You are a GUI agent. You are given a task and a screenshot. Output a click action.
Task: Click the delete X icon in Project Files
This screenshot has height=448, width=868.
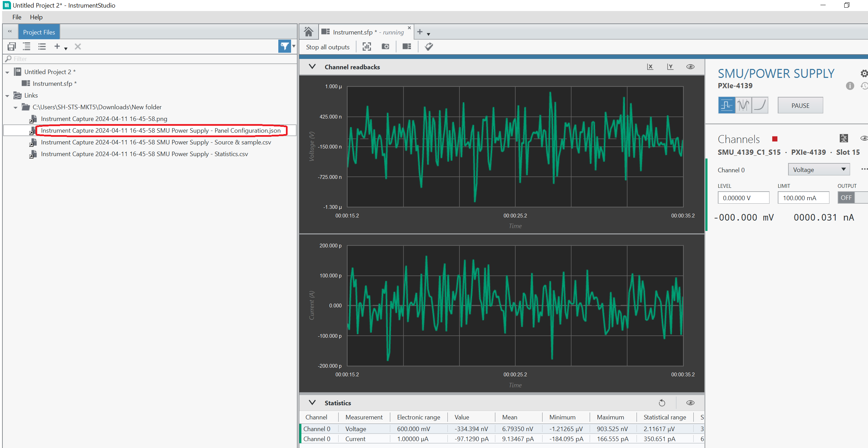pos(78,47)
